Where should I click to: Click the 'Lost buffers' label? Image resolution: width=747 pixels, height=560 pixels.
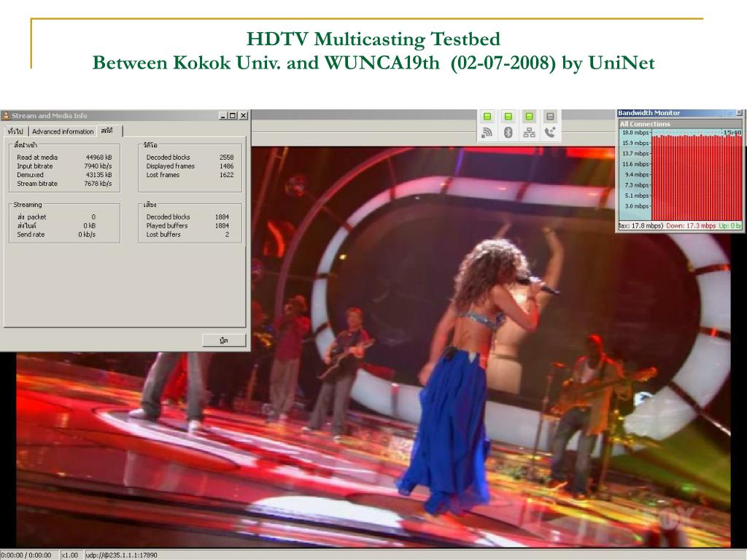click(x=163, y=234)
